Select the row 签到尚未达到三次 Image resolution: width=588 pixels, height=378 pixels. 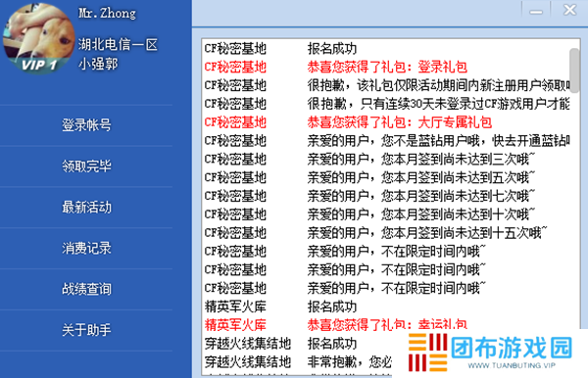pos(386,160)
